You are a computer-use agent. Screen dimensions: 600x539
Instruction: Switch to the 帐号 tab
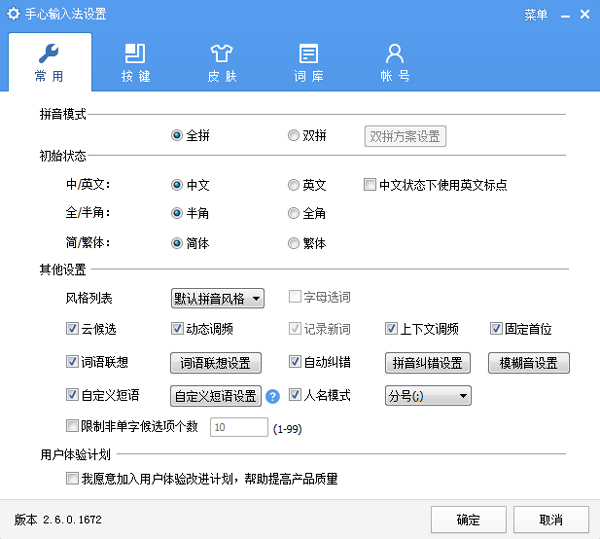click(x=395, y=62)
